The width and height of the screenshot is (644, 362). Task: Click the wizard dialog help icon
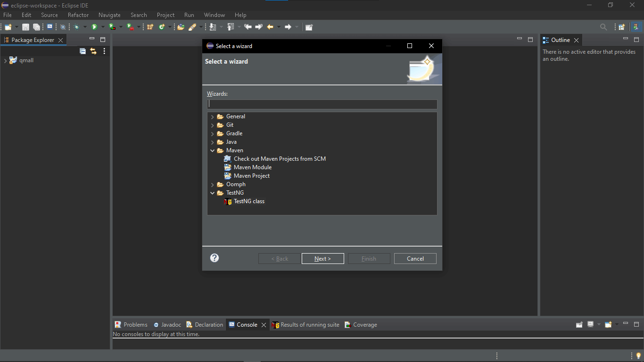point(215,258)
